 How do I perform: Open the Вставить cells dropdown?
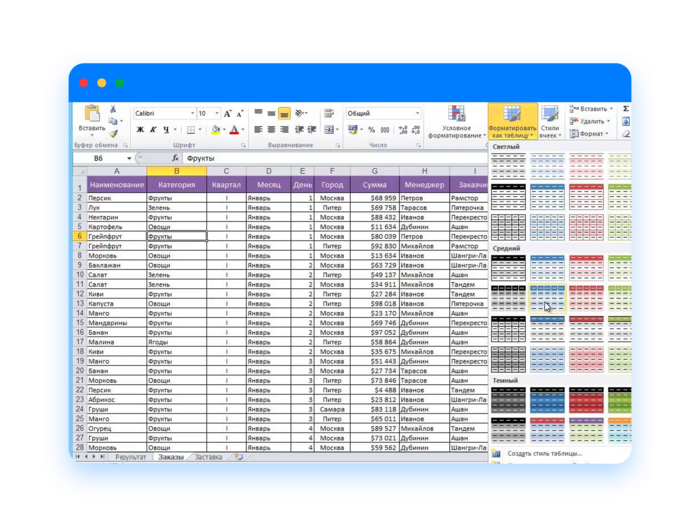[591, 109]
